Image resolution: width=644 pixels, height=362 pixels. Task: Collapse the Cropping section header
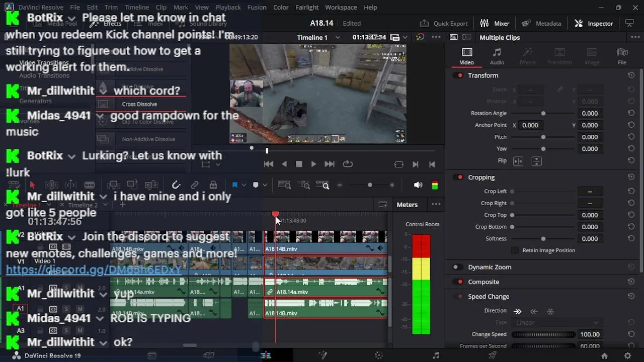click(481, 177)
